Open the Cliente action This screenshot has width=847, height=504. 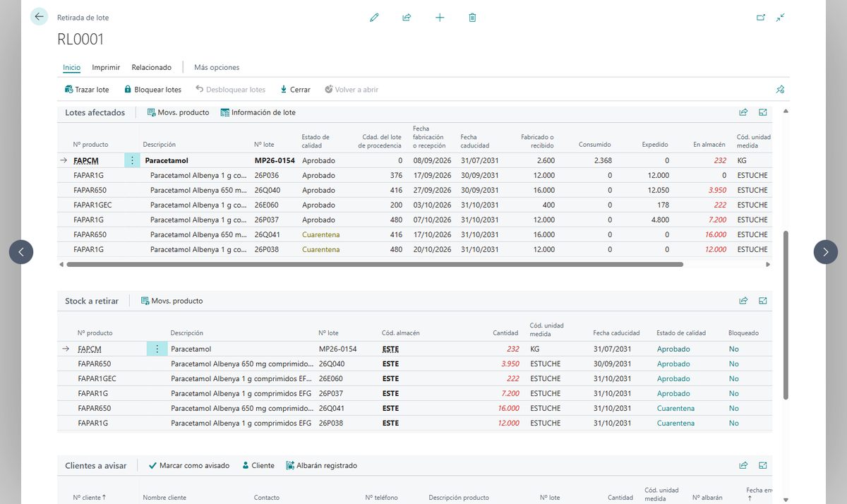(x=258, y=466)
